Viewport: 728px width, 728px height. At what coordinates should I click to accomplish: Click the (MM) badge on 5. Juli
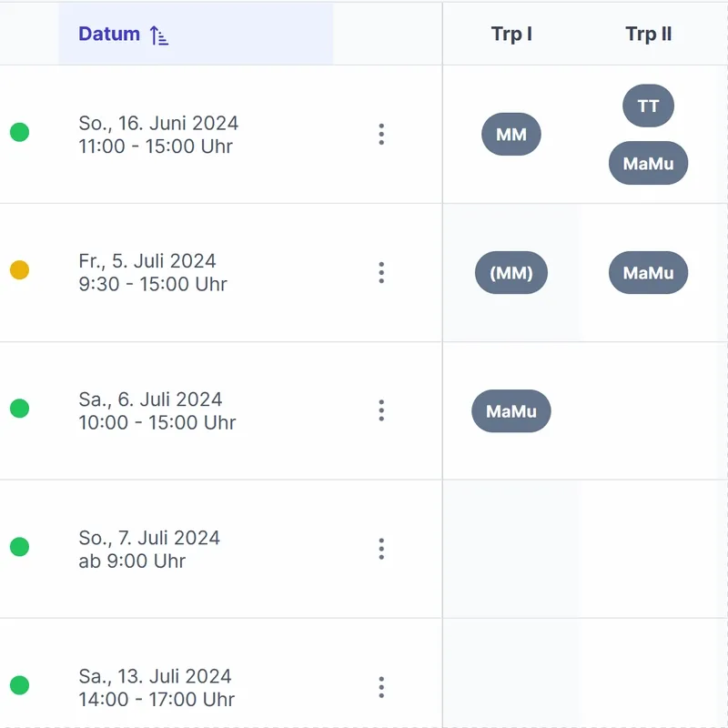(511, 273)
